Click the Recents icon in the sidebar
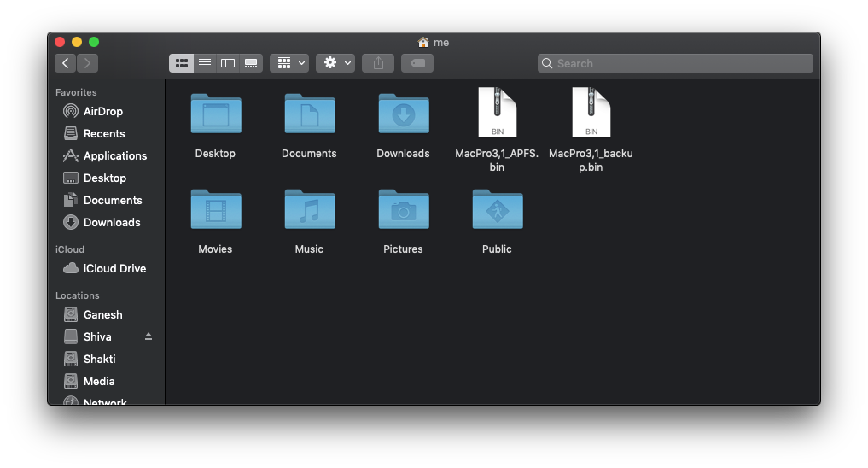Screen dimensions: 868x468 tap(71, 133)
